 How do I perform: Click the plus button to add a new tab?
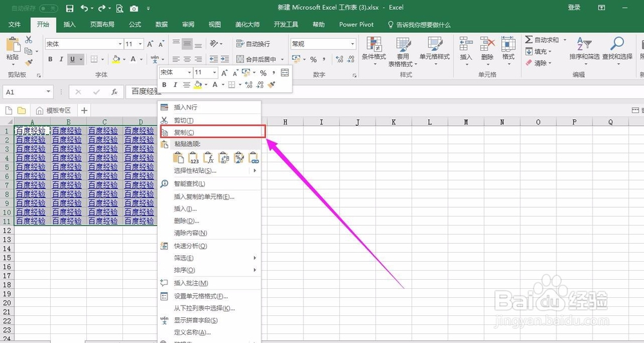(84, 110)
